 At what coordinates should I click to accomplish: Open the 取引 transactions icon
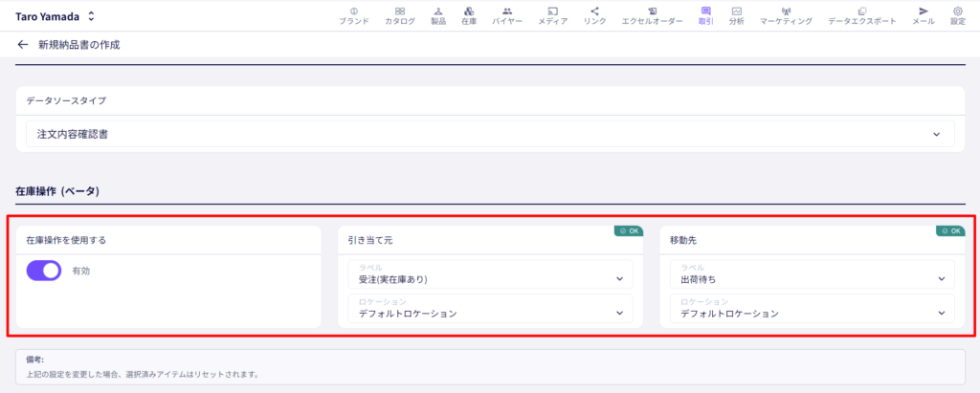tap(705, 11)
